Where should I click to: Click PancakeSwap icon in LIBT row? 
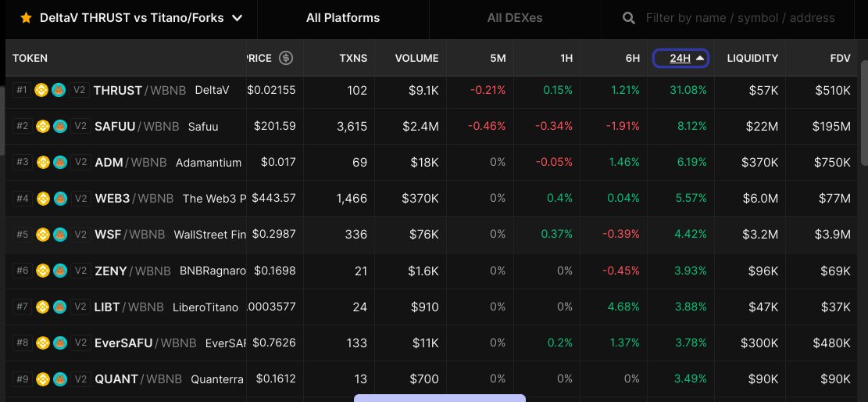60,307
